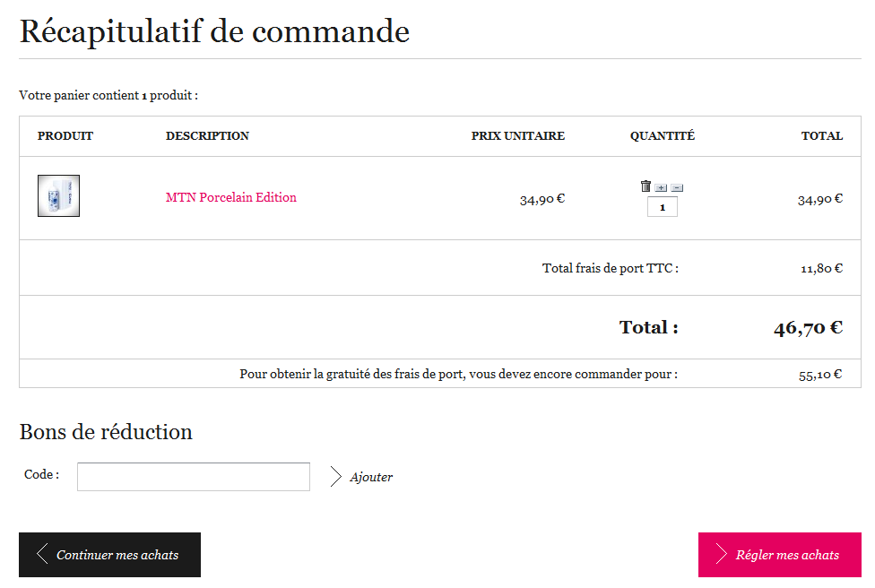Image resolution: width=875 pixels, height=588 pixels.
Task: Delete the product with the trash icon
Action: pyautogui.click(x=645, y=186)
